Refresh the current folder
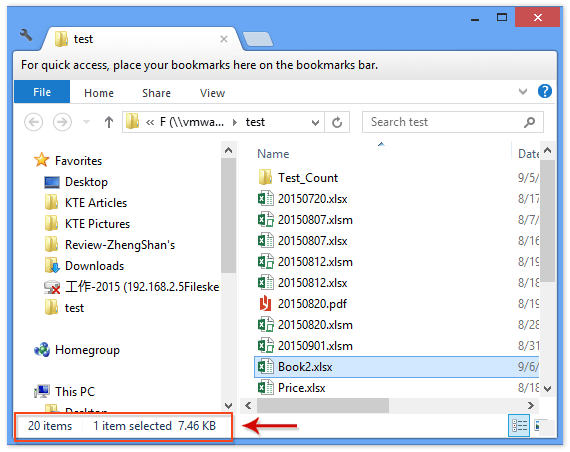Screen dimensions: 570x452 [x=337, y=122]
